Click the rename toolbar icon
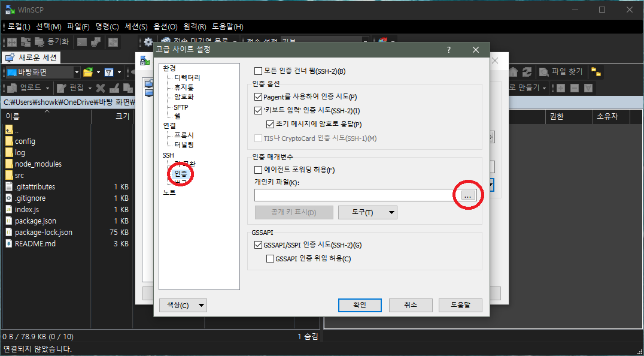The image size is (644, 356). point(114,88)
